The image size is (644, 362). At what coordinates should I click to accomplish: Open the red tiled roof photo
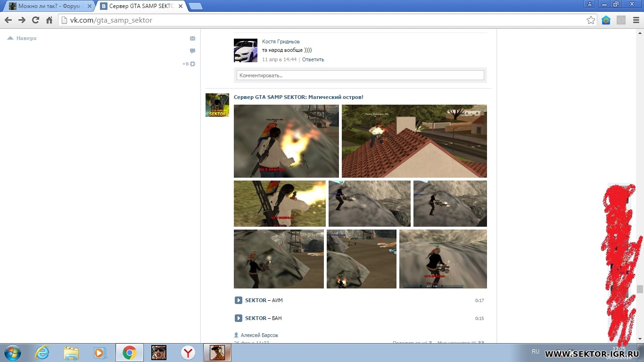pos(414,141)
